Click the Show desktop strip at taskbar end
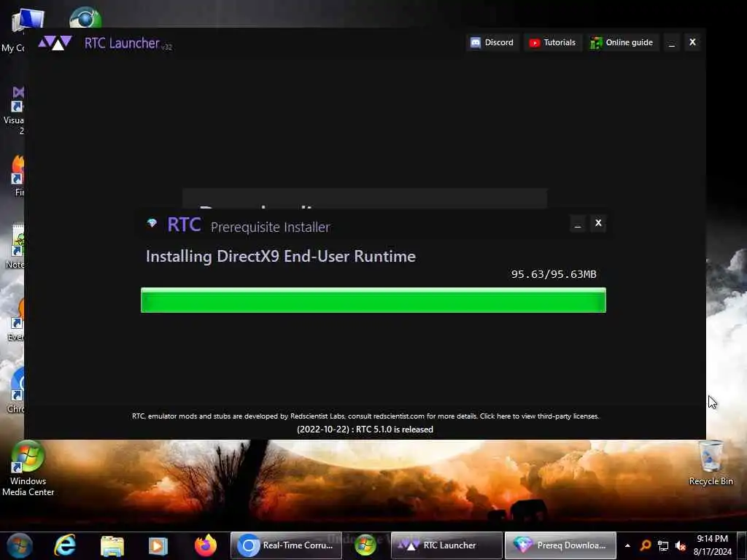Screen dimensions: 747x560 pos(742,545)
